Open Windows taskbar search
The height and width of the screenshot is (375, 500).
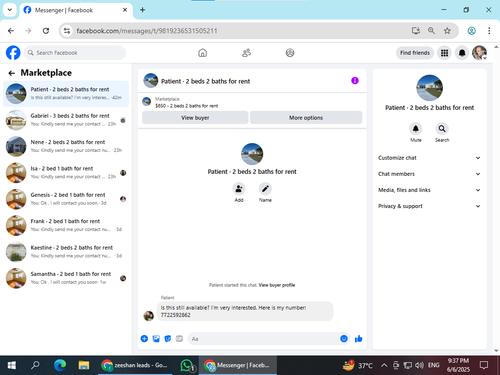[x=35, y=365]
